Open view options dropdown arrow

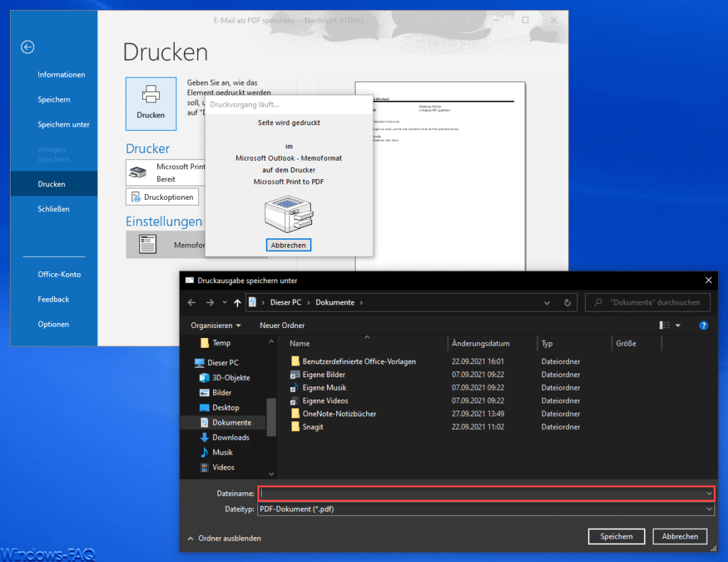click(678, 326)
